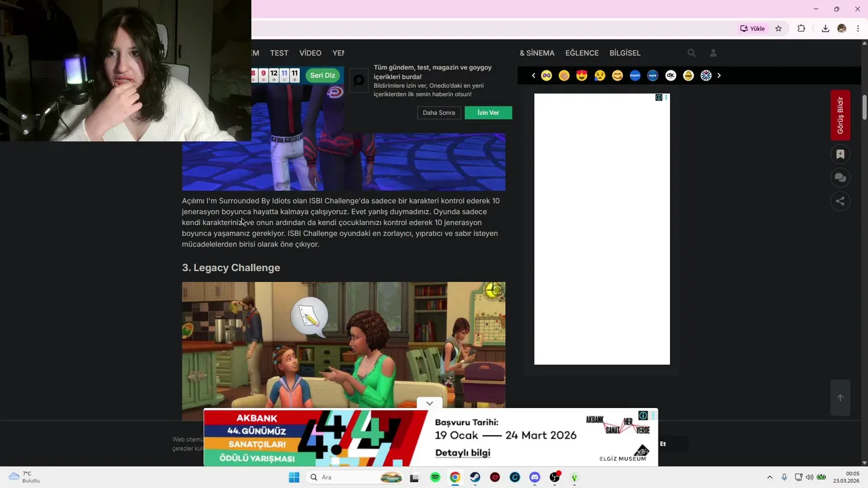Select the clapping hands emoji category icon
The height and width of the screenshot is (488, 868).
[564, 75]
